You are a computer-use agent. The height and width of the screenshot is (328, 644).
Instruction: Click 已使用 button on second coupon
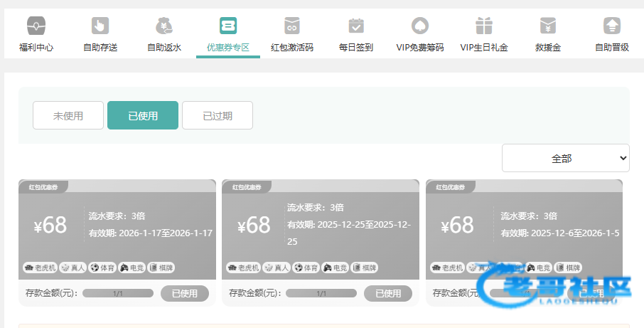388,293
